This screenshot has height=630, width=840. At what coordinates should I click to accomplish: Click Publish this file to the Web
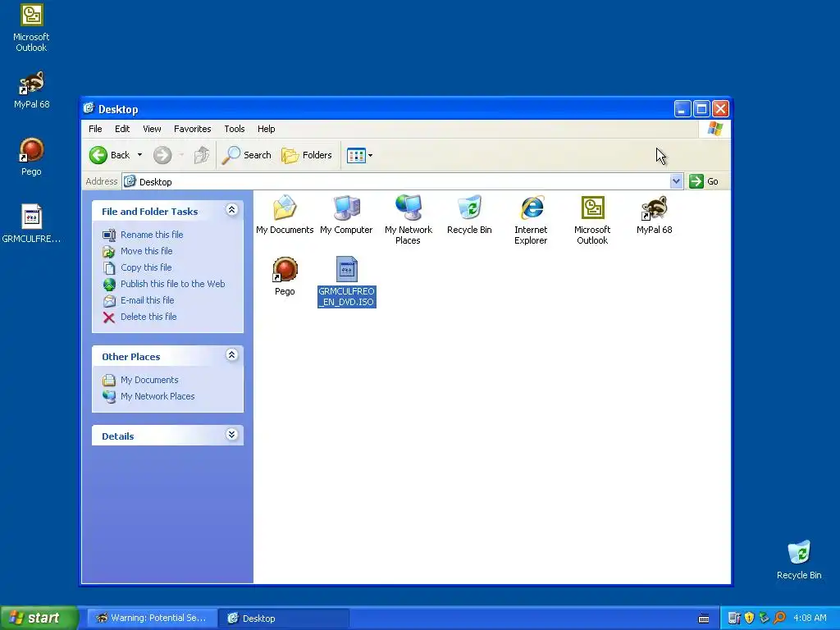coord(172,284)
